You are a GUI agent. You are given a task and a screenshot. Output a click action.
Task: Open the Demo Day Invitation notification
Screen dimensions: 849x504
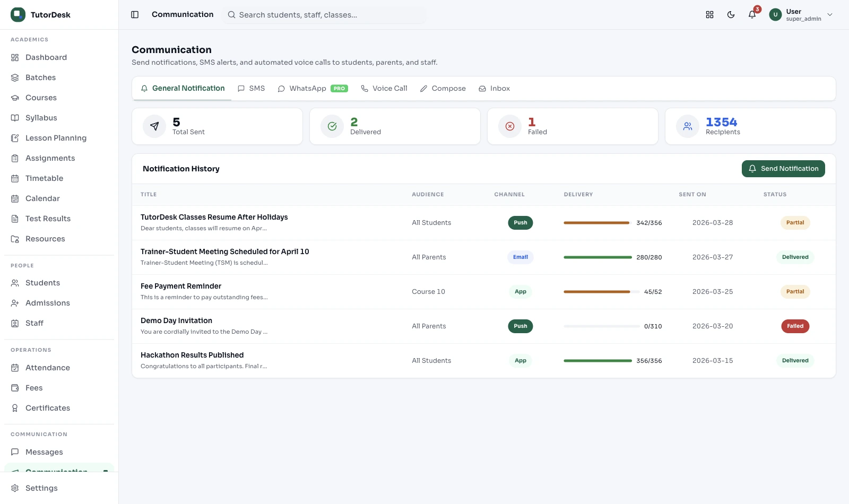click(x=176, y=320)
